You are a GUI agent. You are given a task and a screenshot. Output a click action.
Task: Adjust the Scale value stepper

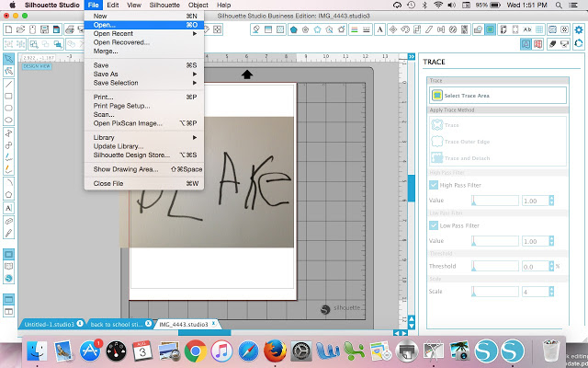tap(551, 292)
